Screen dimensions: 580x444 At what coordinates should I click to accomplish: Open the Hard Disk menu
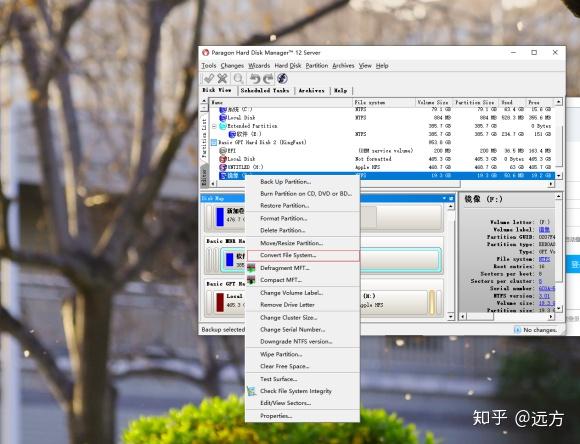[288, 65]
